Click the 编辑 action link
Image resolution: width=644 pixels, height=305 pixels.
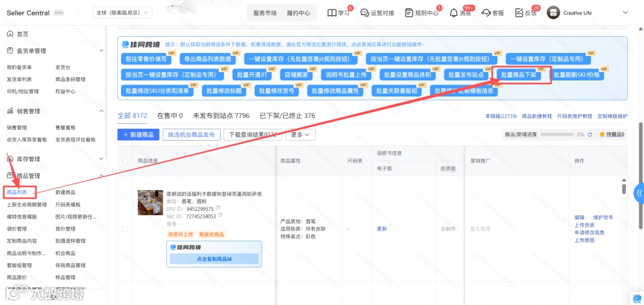coord(579,217)
